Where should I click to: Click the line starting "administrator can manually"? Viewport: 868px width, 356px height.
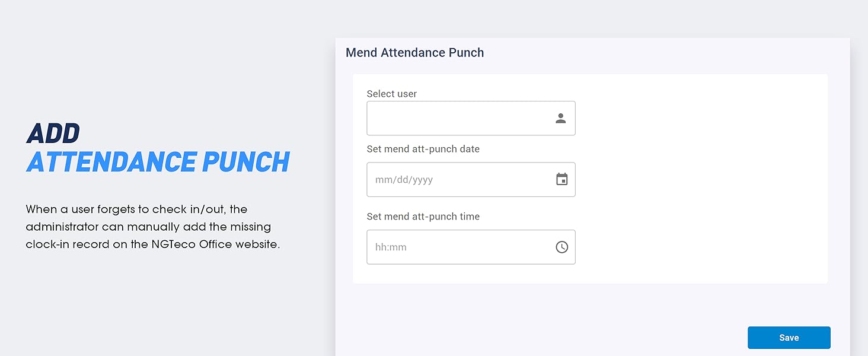point(148,227)
